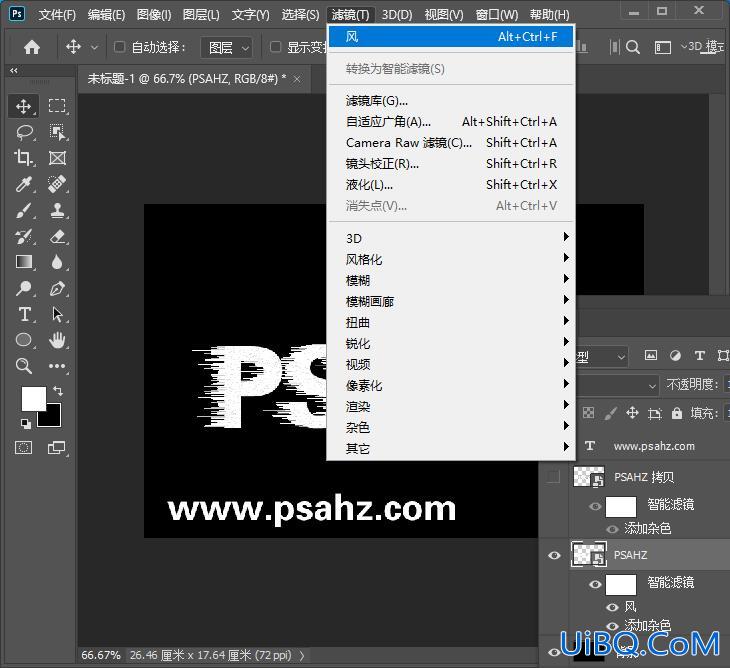Select the Spot Healing Brush tool
The width and height of the screenshot is (730, 668).
[57, 184]
